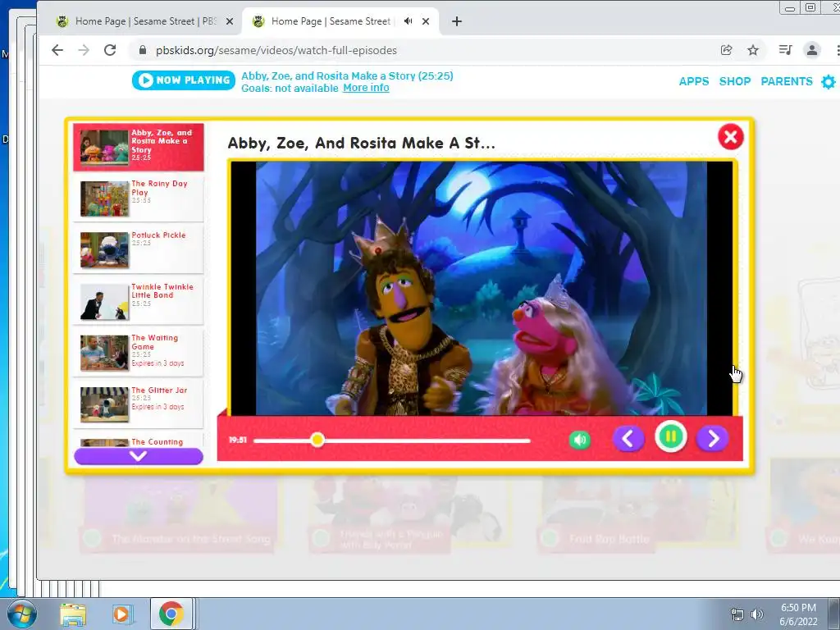Go back to previous page
Viewport: 840px width, 630px height.
click(57, 50)
